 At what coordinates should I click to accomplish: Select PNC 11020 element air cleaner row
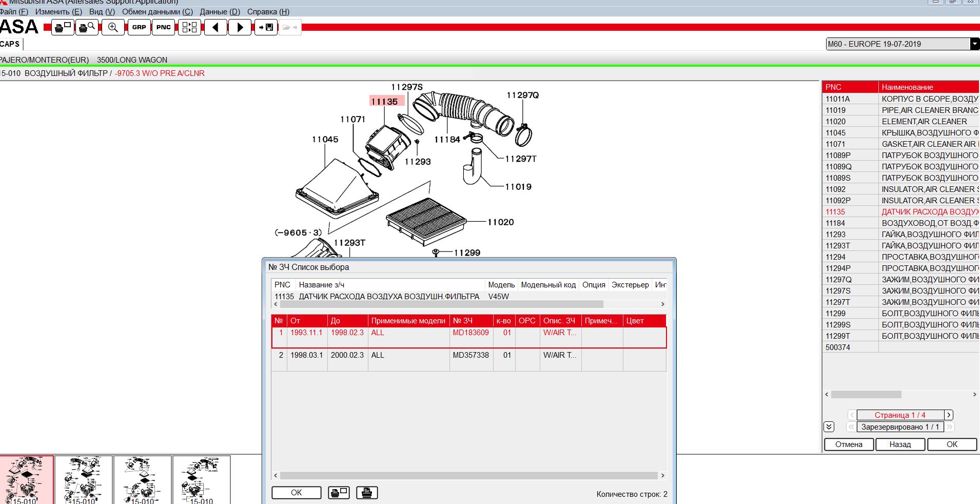900,122
